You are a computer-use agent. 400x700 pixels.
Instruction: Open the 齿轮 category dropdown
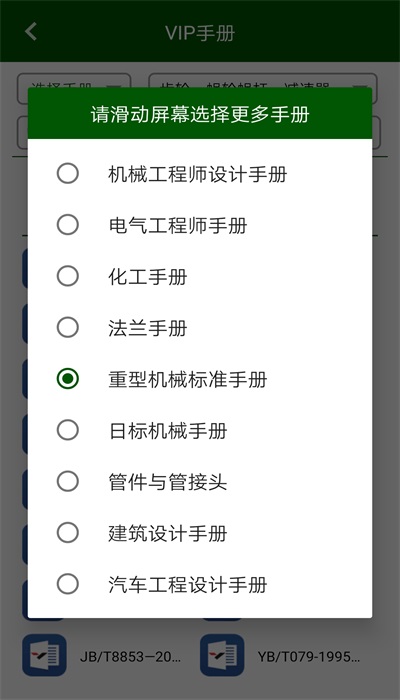click(263, 81)
